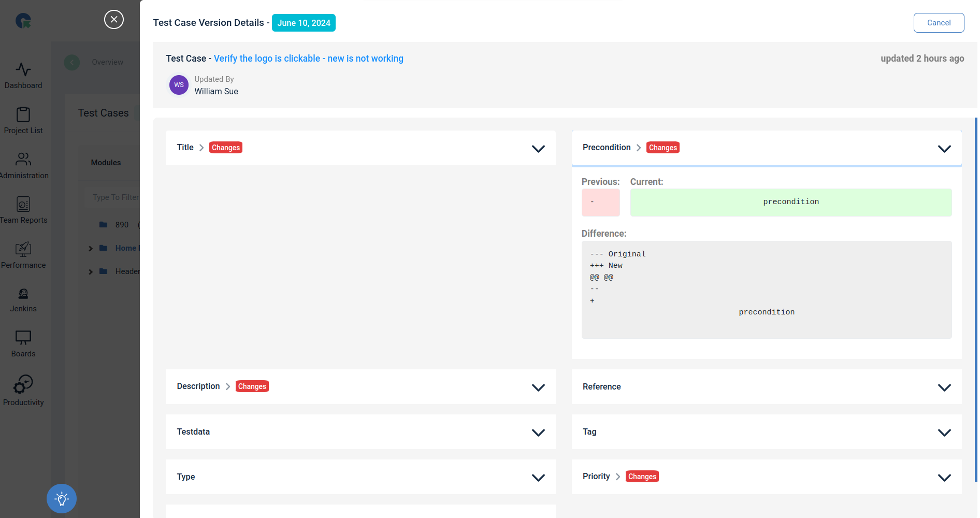Expand the Testdata section chevron
This screenshot has width=980, height=518.
tap(538, 433)
